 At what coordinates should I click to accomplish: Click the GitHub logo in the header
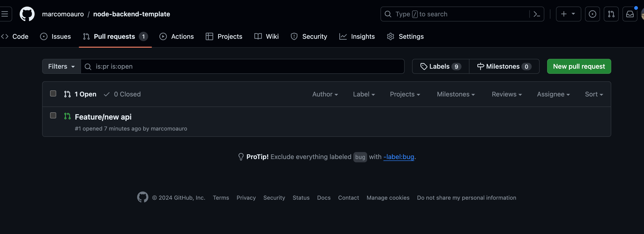click(27, 14)
